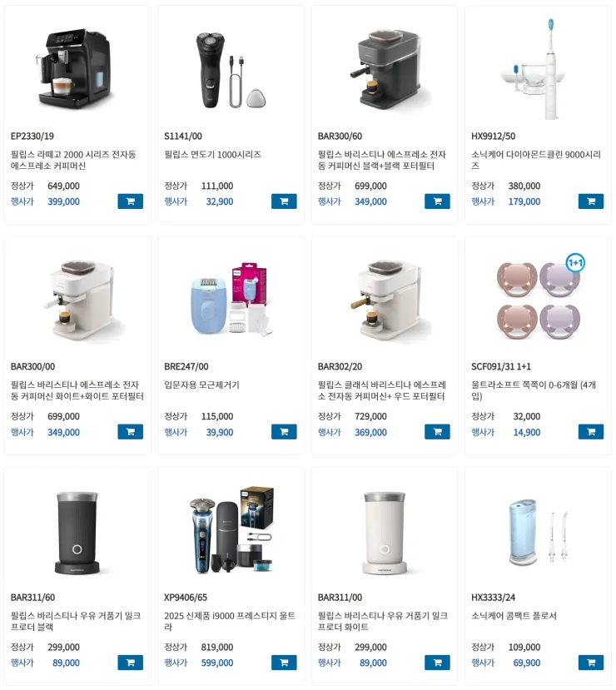616x690 pixels.
Task: Open the HX3333/24 flosser product image
Action: click(x=539, y=533)
